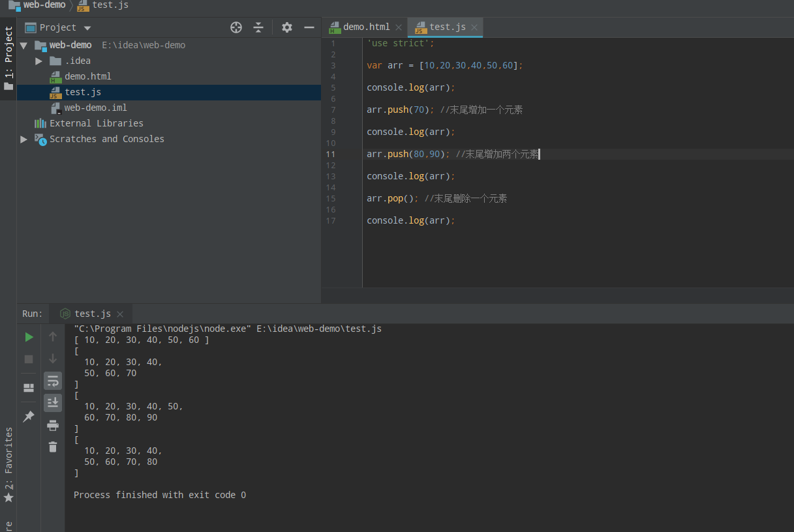The height and width of the screenshot is (532, 794).
Task: Click the Clear All trash icon
Action: (x=53, y=447)
